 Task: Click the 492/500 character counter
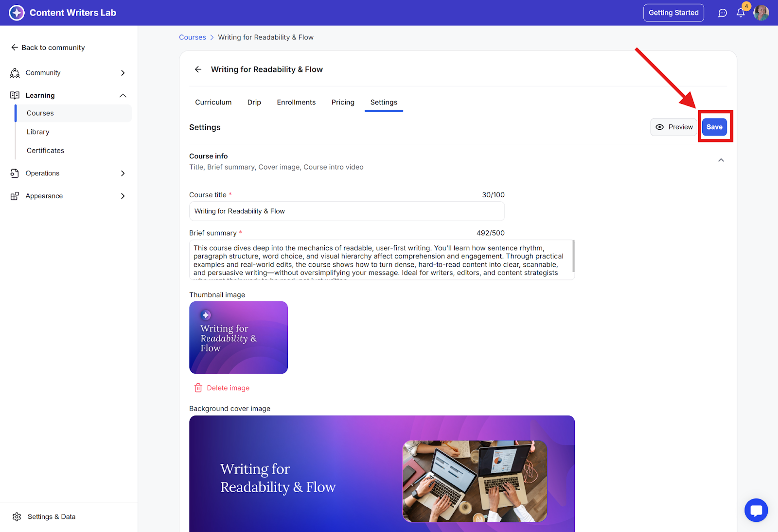[x=491, y=233]
